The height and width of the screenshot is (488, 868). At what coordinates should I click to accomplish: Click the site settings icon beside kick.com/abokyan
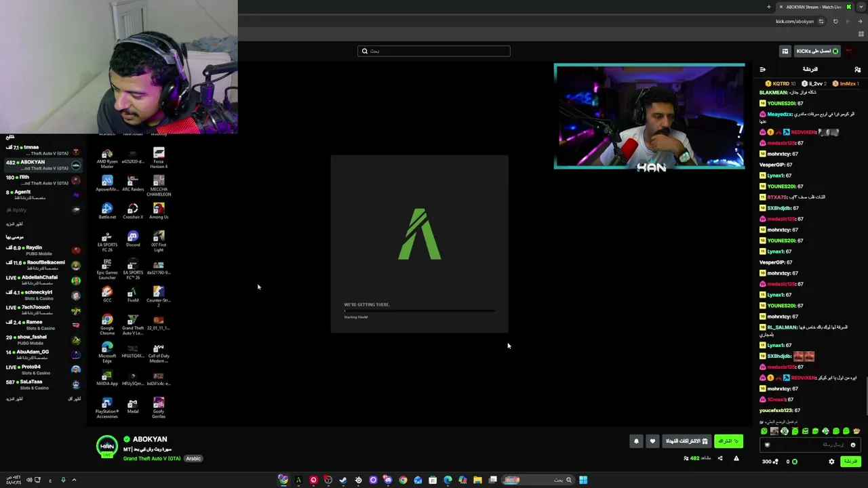click(821, 21)
